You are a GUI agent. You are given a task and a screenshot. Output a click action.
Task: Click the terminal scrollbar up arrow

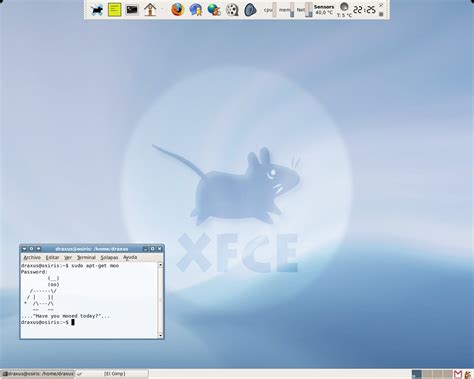160,265
